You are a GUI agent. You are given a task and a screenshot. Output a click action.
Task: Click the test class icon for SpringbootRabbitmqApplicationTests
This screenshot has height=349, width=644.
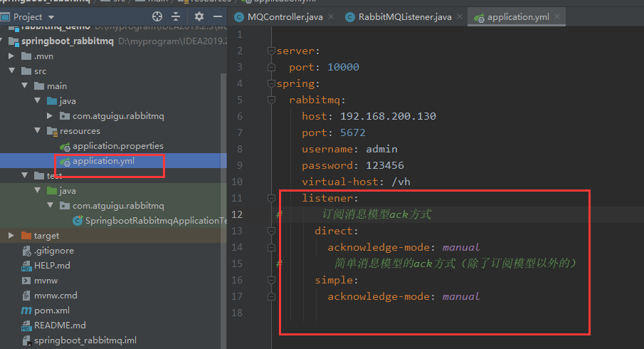78,221
